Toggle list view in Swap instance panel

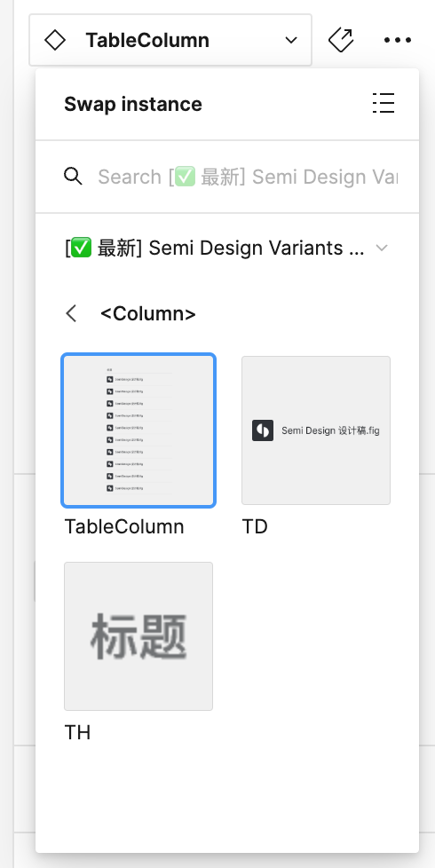(x=384, y=103)
